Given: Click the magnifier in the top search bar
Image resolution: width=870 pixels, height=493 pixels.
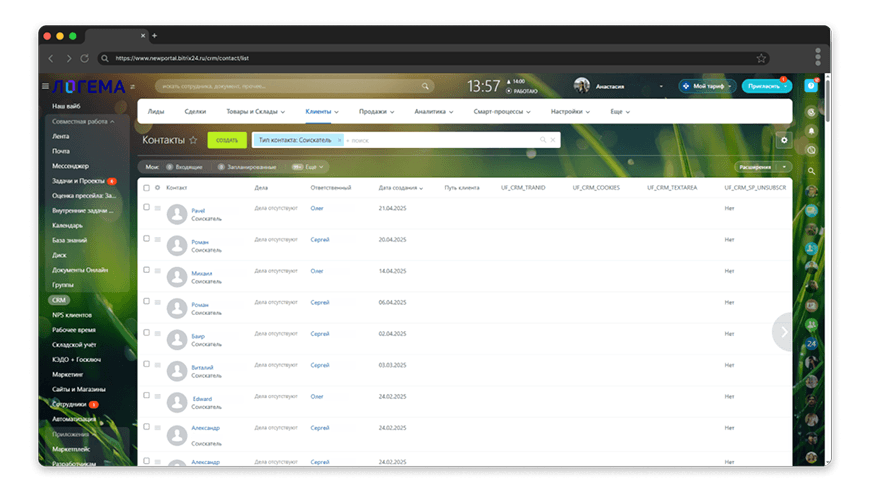Looking at the screenshot, I should click(x=425, y=87).
